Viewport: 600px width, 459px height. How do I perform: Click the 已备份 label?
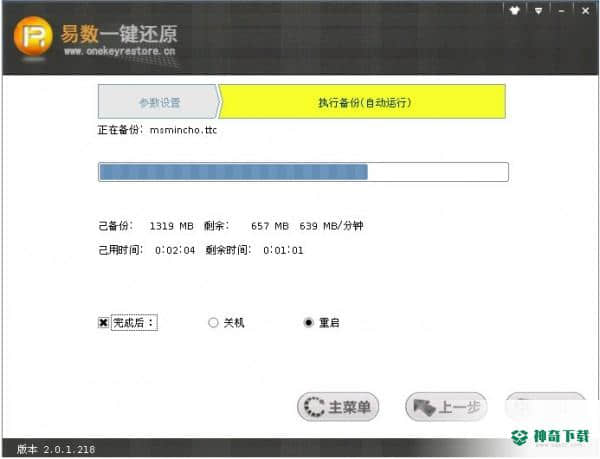tap(116, 226)
